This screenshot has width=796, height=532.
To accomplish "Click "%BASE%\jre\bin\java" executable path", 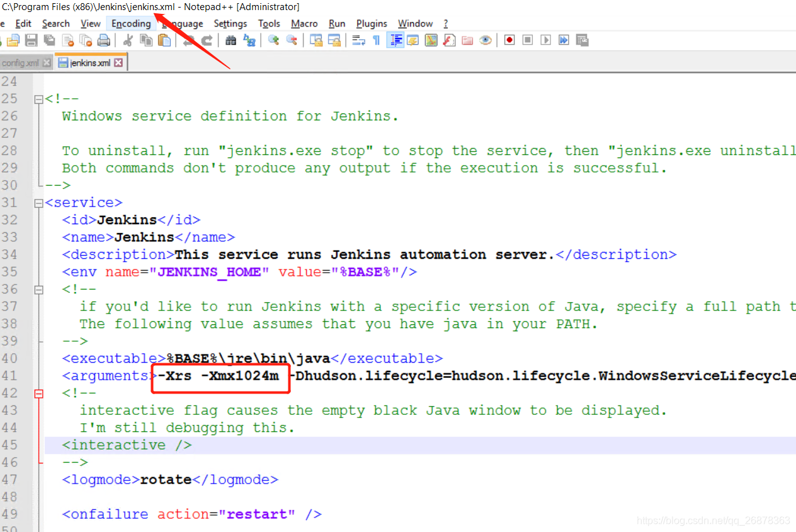I will 248,359.
